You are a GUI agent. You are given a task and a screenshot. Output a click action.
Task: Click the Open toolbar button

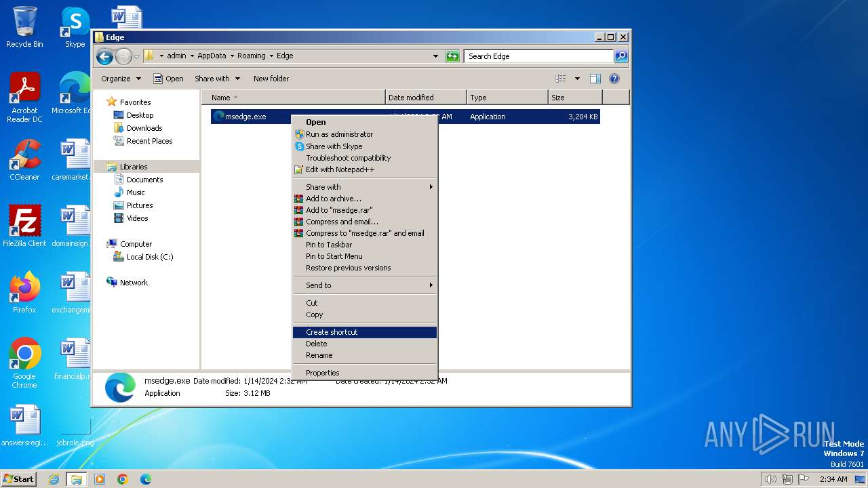pyautogui.click(x=168, y=79)
